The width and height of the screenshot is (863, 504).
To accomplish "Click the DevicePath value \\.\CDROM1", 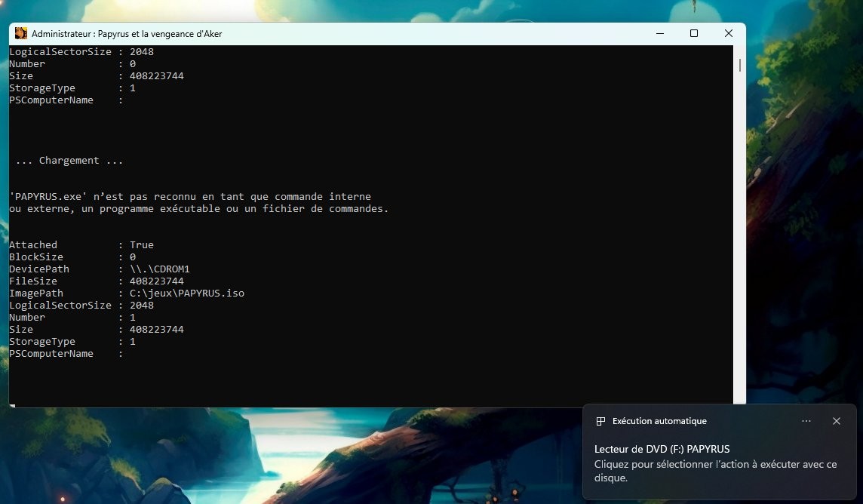I will click(160, 269).
